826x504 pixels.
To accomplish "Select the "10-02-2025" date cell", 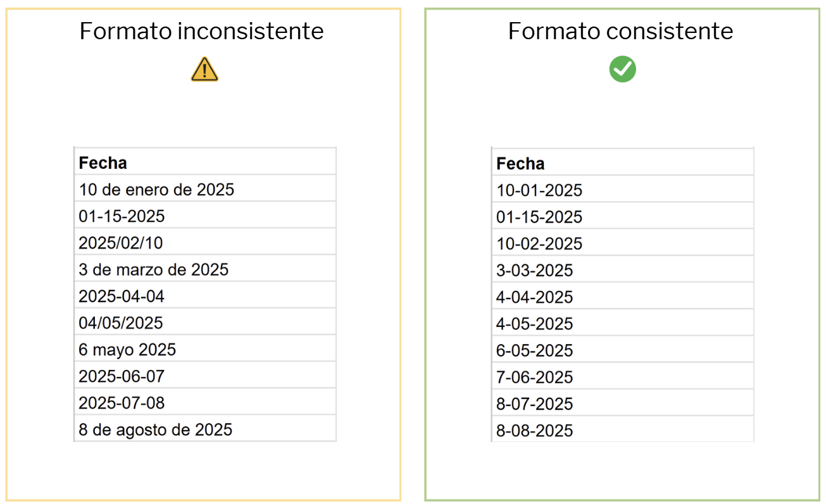I will tap(539, 243).
